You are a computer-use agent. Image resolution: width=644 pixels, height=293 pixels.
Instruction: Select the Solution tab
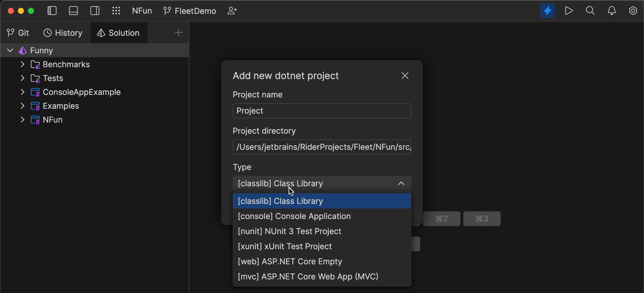click(x=119, y=33)
